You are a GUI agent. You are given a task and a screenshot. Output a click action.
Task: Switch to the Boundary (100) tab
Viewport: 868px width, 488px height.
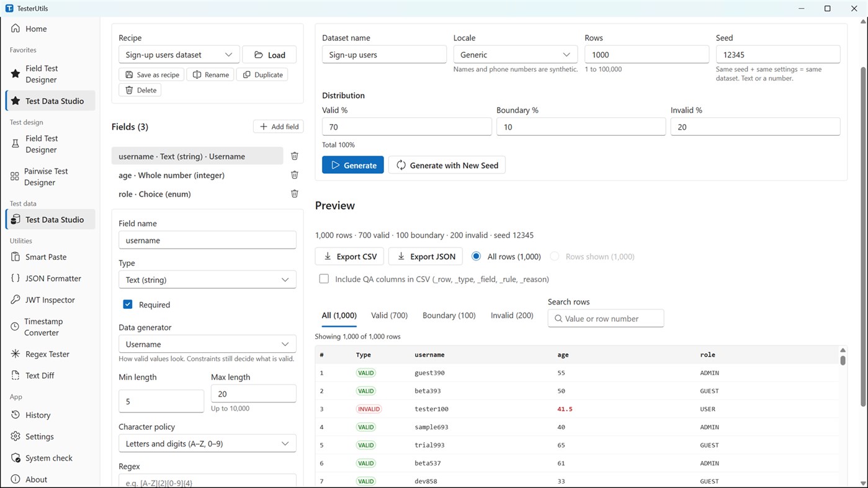[x=449, y=315]
